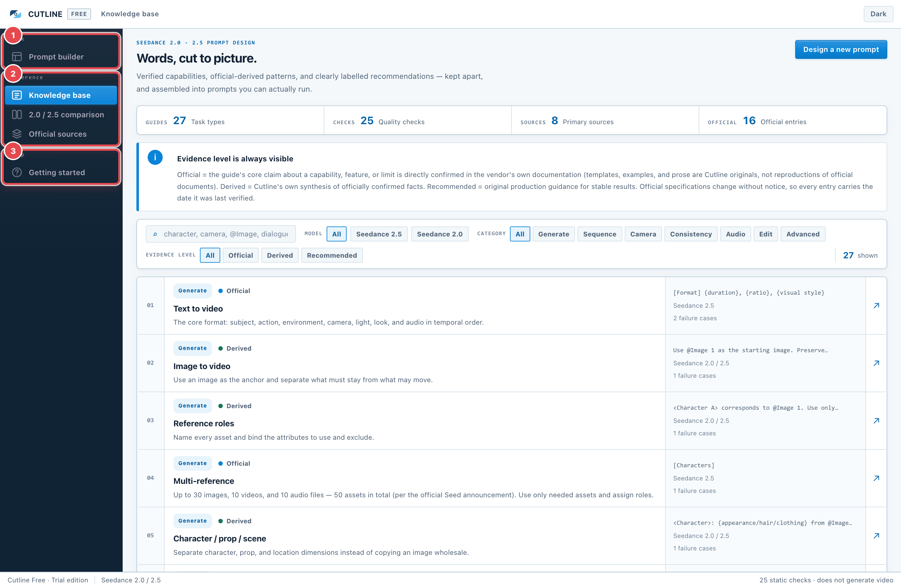
Task: Click row number 03
Action: coord(150,420)
